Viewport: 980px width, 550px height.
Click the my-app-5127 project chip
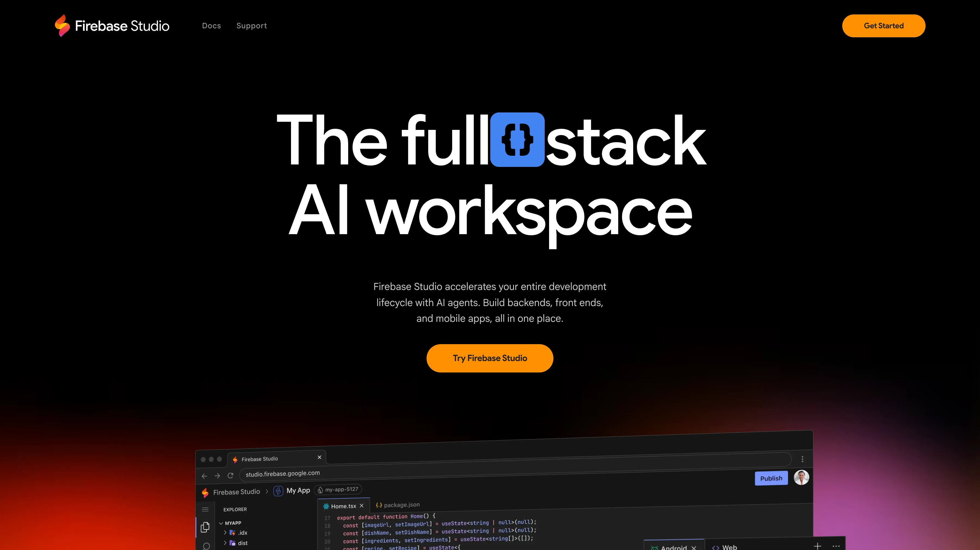[x=338, y=489]
